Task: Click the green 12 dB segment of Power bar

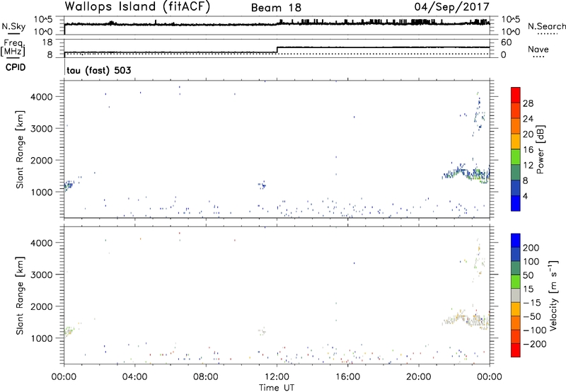Action: click(x=516, y=156)
